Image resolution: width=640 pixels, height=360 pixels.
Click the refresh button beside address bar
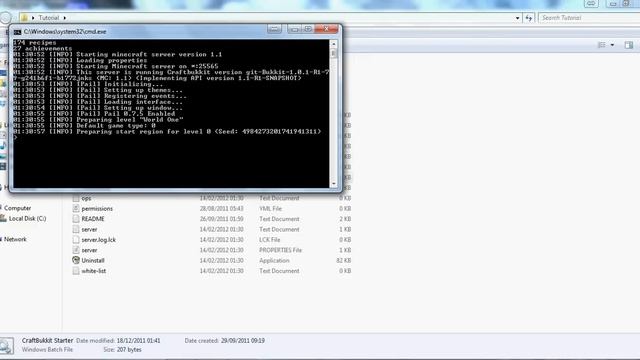point(529,18)
